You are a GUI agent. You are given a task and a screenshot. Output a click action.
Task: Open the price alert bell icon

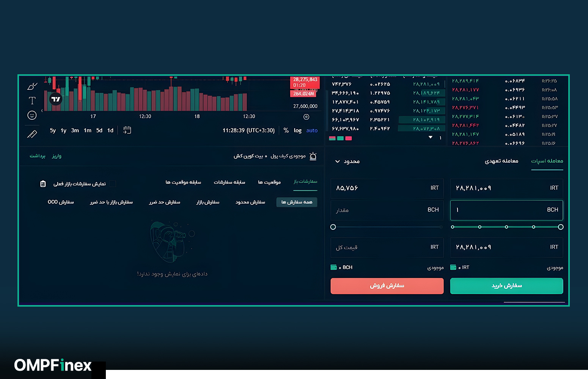click(313, 156)
